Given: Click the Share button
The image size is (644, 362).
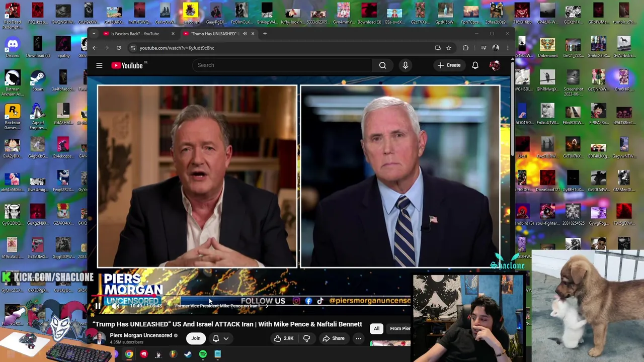Looking at the screenshot, I should (334, 338).
